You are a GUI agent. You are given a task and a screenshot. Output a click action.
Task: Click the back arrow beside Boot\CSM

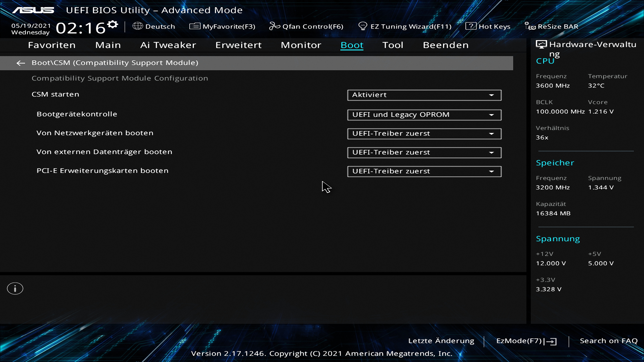[20, 63]
